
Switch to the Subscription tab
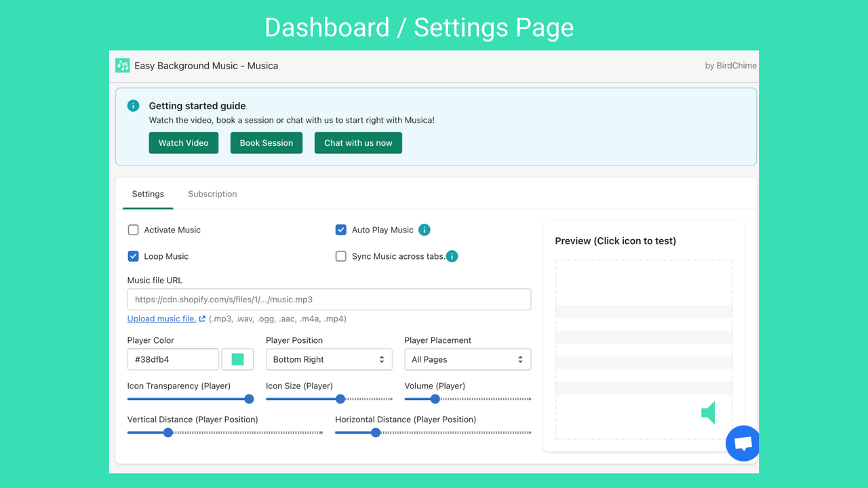pyautogui.click(x=212, y=194)
